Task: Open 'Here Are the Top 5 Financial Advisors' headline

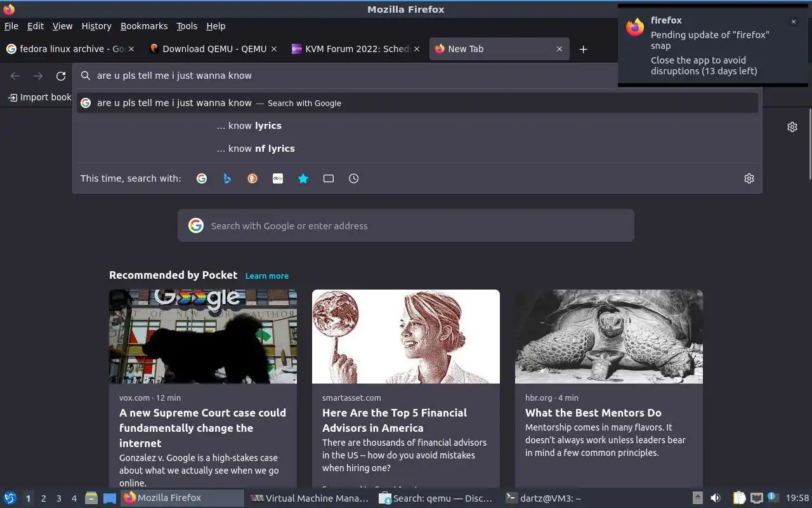Action: (x=395, y=420)
